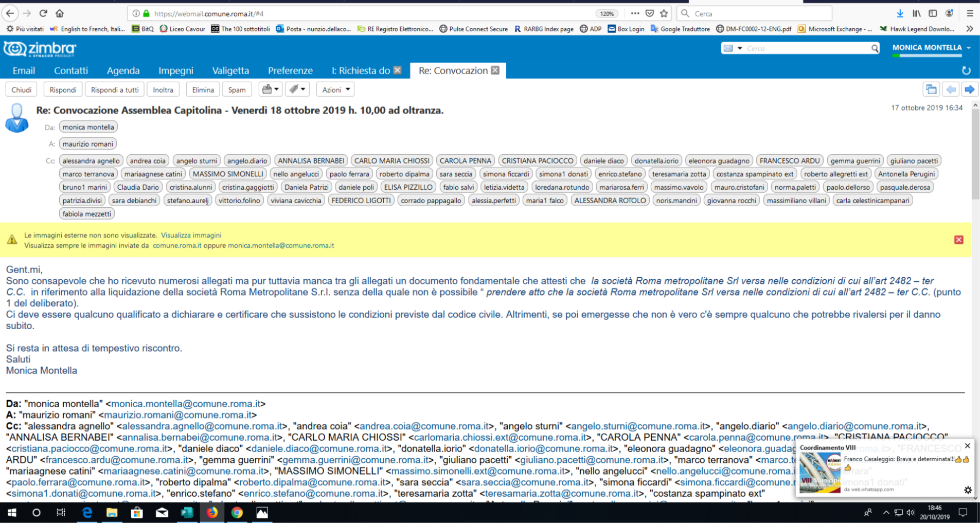The image size is (980, 523).
Task: Click the Rispondi button
Action: 63,89
